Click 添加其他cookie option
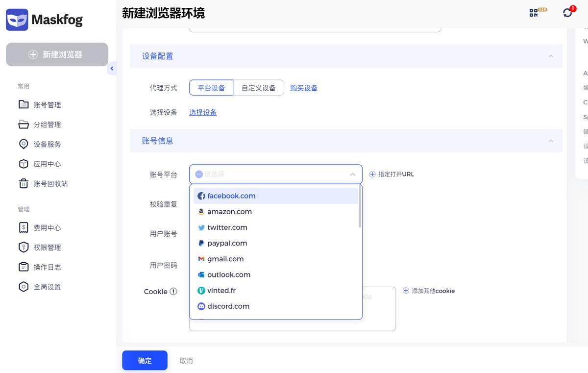The width and height of the screenshot is (588, 373). 429,291
